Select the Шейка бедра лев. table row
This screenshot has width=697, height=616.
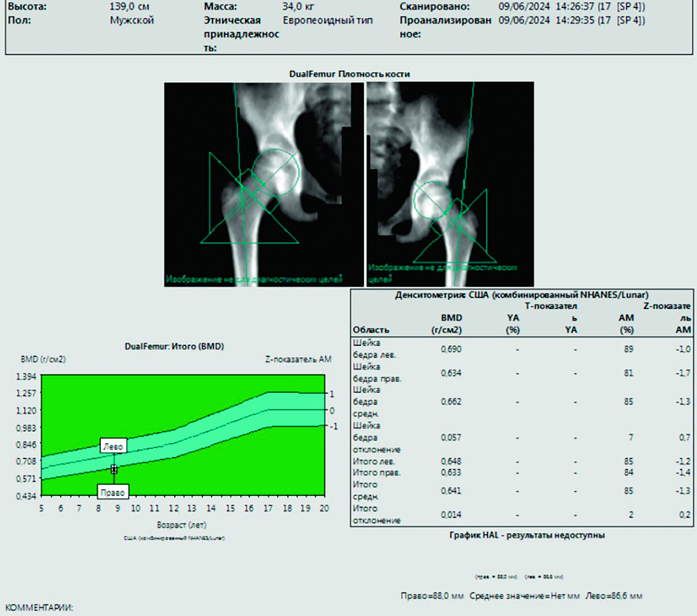pos(374,349)
